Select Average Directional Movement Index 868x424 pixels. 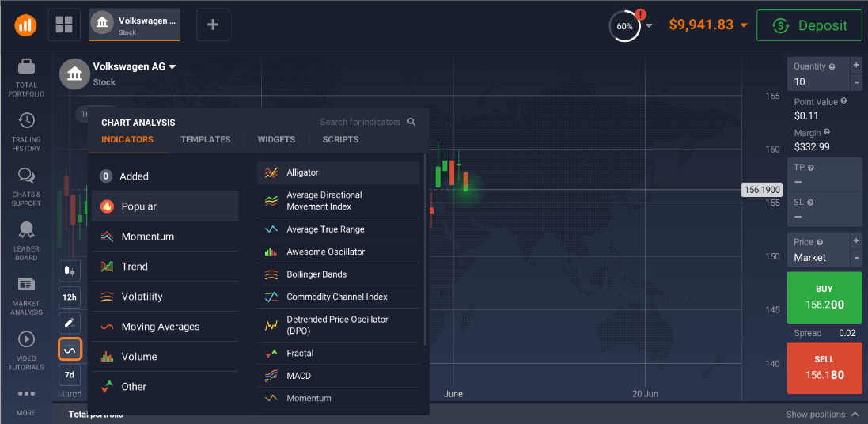click(338, 201)
